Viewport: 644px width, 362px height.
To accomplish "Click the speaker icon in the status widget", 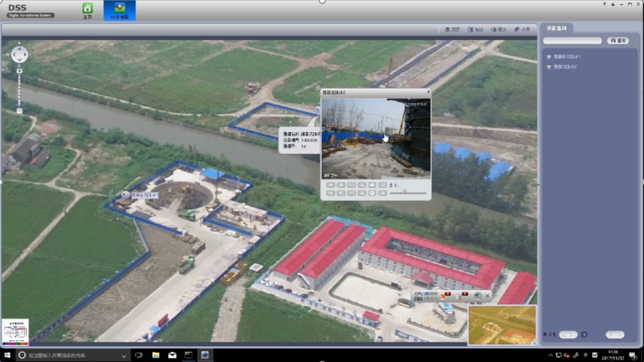I will (477, 296).
